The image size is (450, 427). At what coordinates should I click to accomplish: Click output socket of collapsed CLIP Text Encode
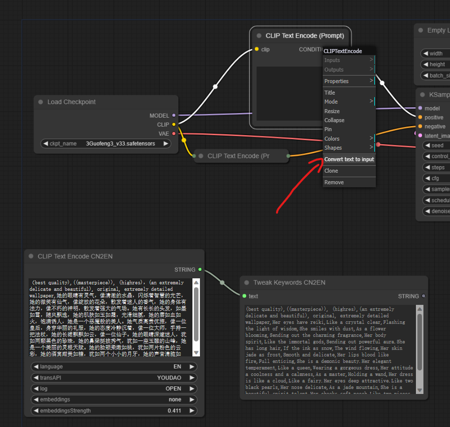point(288,156)
